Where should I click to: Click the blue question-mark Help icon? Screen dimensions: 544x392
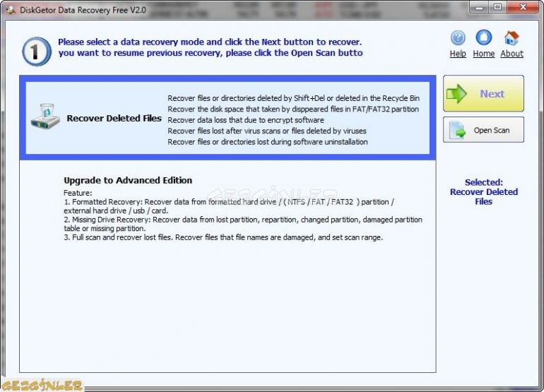(x=458, y=38)
